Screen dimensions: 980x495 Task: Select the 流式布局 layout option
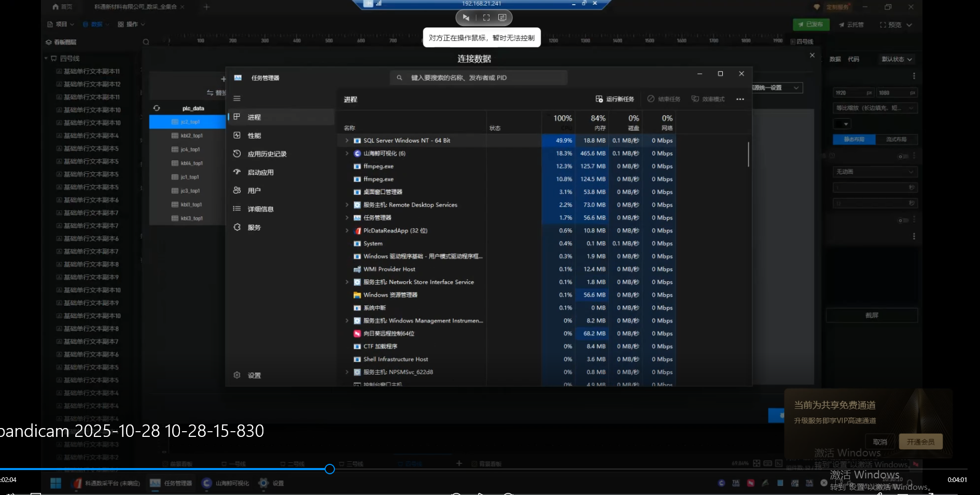pyautogui.click(x=896, y=140)
